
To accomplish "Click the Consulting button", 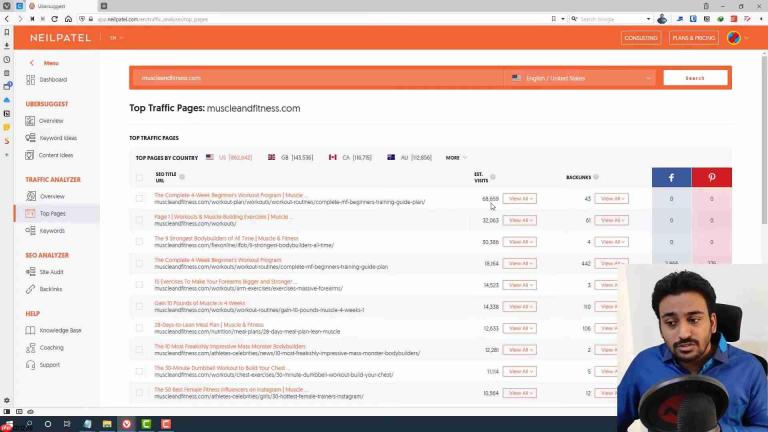I will coord(641,38).
